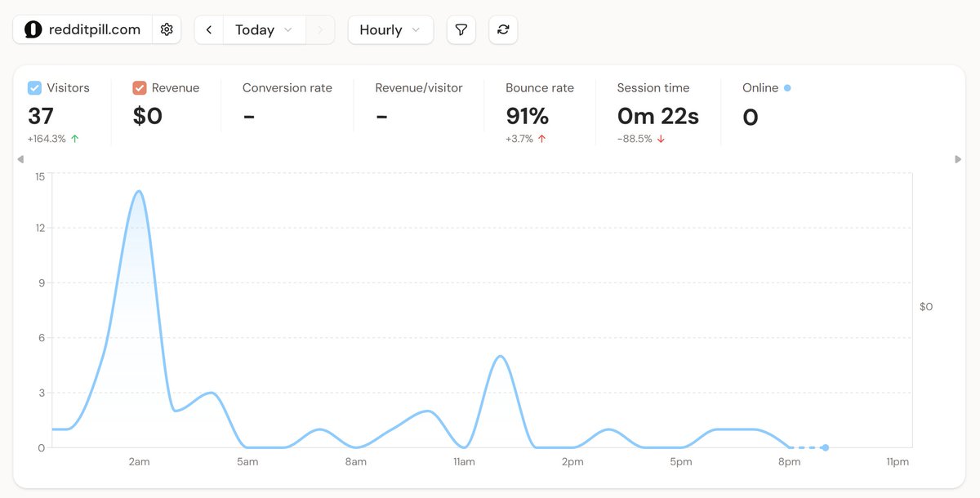This screenshot has height=498, width=980.
Task: Go to previous day with left chevron
Action: click(209, 29)
